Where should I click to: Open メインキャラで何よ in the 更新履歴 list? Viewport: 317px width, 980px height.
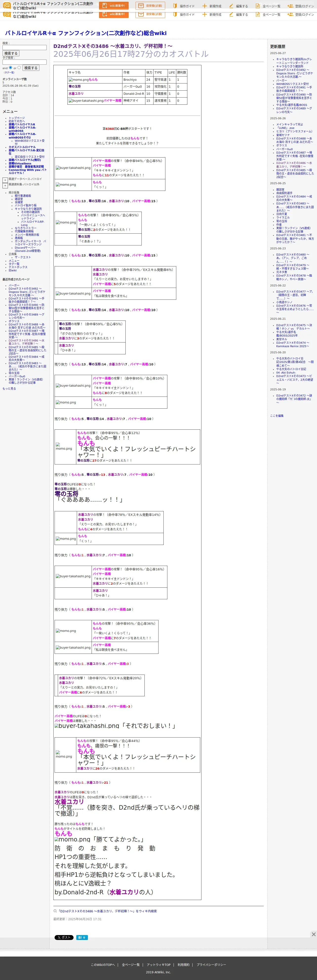coord(290,124)
